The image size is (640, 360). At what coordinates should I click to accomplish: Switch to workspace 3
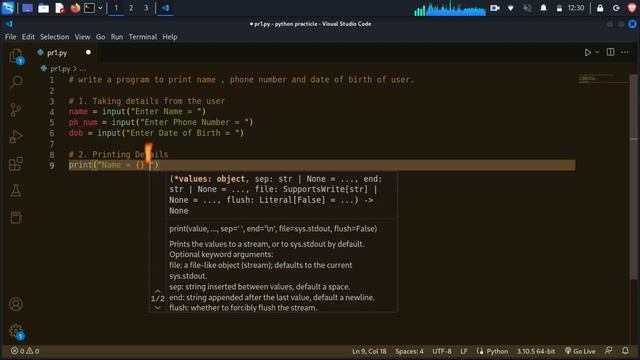click(x=146, y=8)
